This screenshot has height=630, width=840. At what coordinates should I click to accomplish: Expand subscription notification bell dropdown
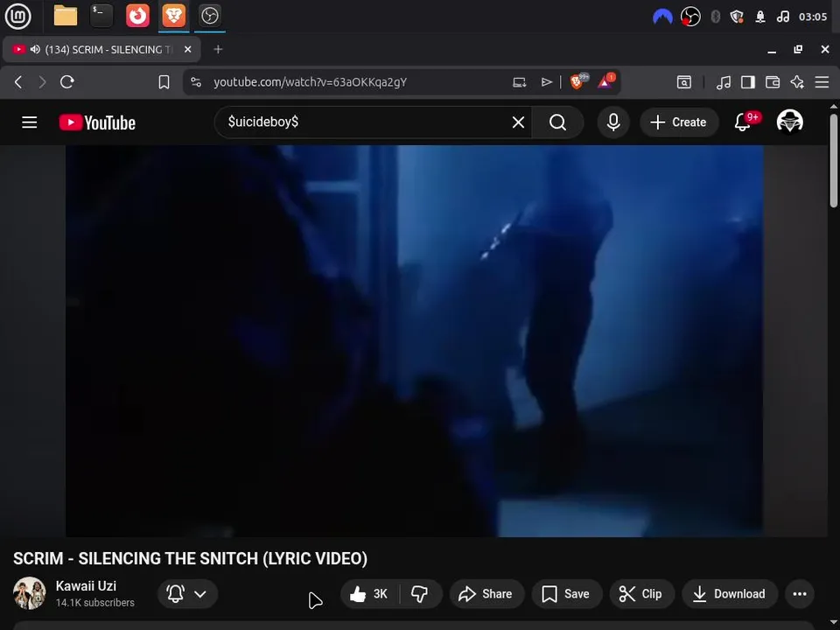click(187, 593)
